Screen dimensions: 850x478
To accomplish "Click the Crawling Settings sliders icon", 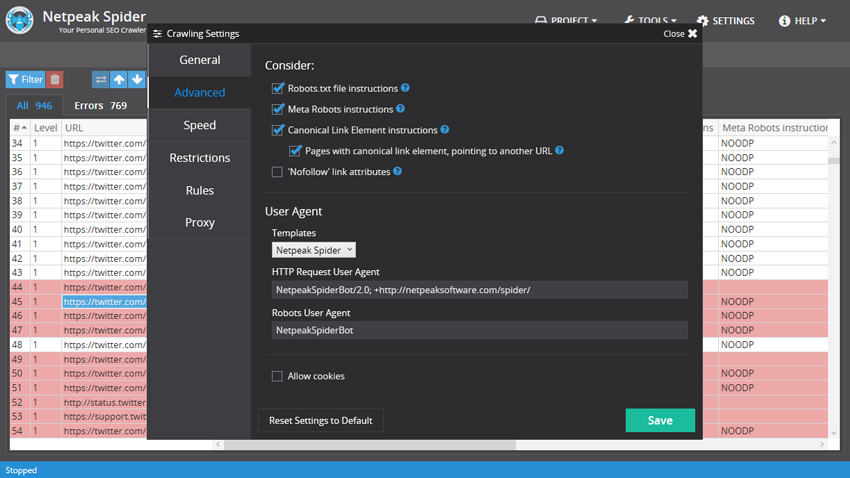I will [x=157, y=34].
